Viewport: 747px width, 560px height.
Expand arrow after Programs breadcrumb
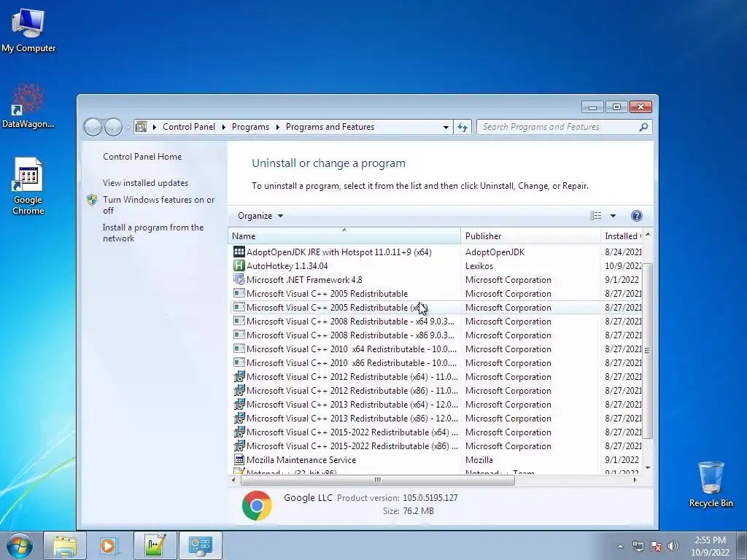click(277, 127)
